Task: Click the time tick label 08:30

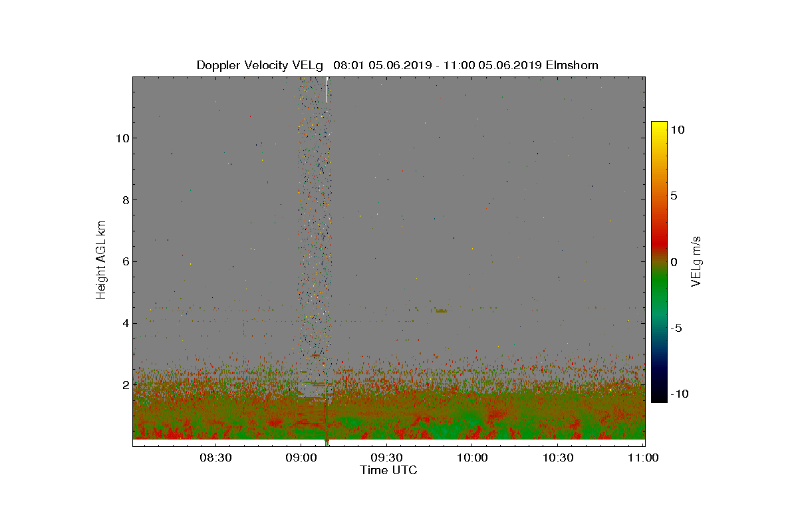Action: tap(215, 458)
